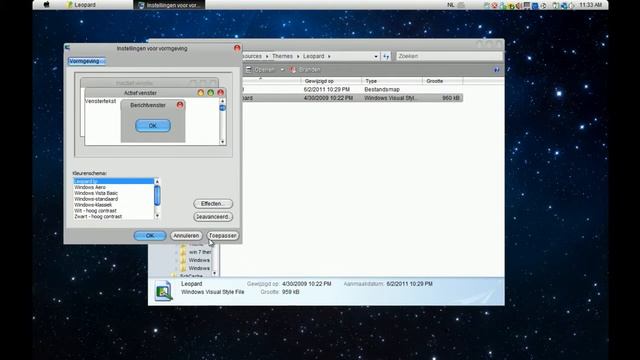640x360 pixels.
Task: Click the color scheme list down arrow
Action: (157, 216)
